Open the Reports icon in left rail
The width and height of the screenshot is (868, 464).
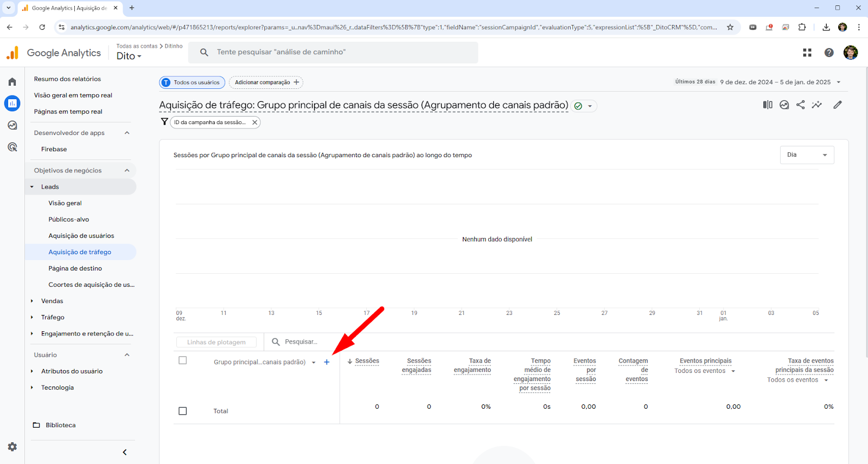[12, 103]
